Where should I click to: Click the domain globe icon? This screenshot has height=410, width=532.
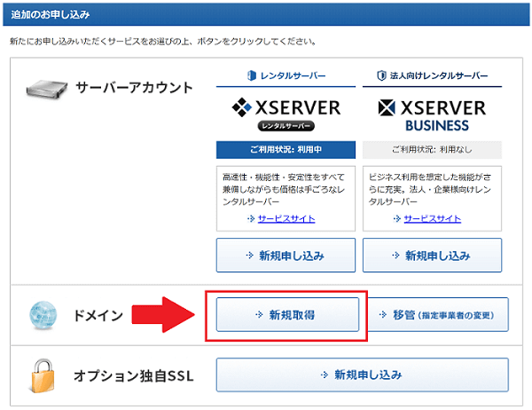point(43,315)
